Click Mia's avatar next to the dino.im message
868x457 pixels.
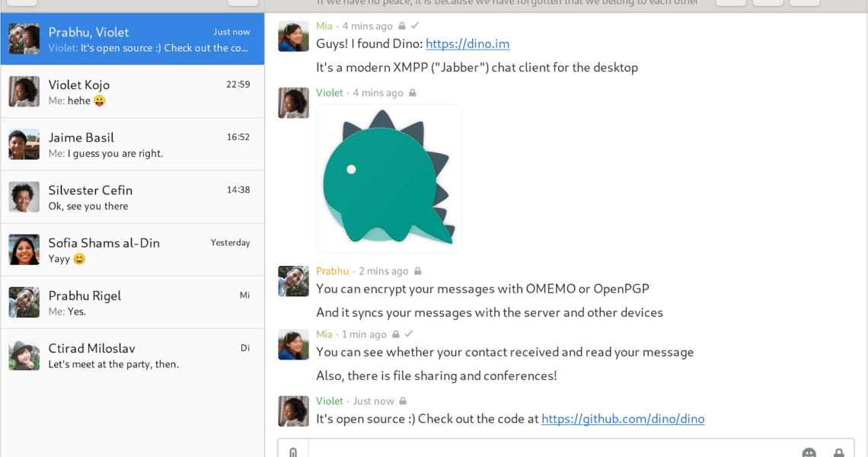[x=293, y=37]
